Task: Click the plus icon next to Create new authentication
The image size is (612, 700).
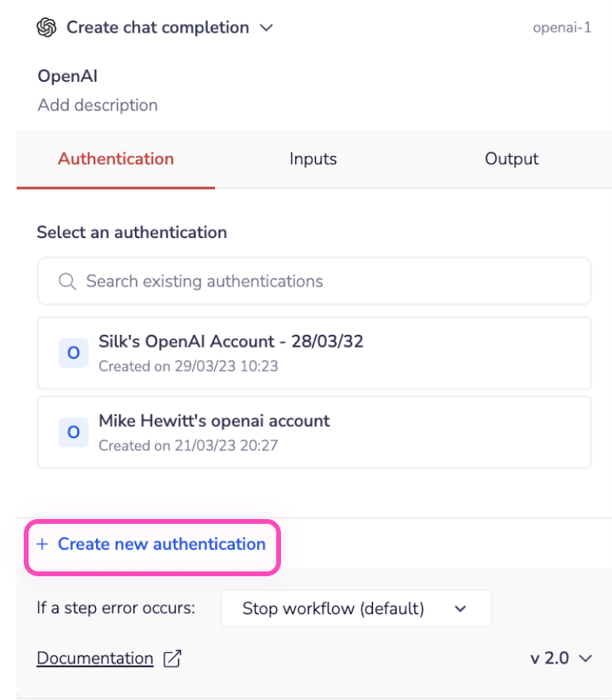Action: 41,544
